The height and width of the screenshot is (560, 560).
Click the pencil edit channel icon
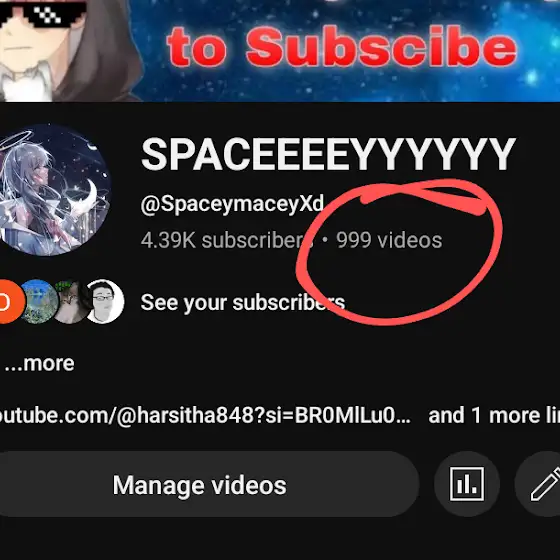[x=539, y=484]
